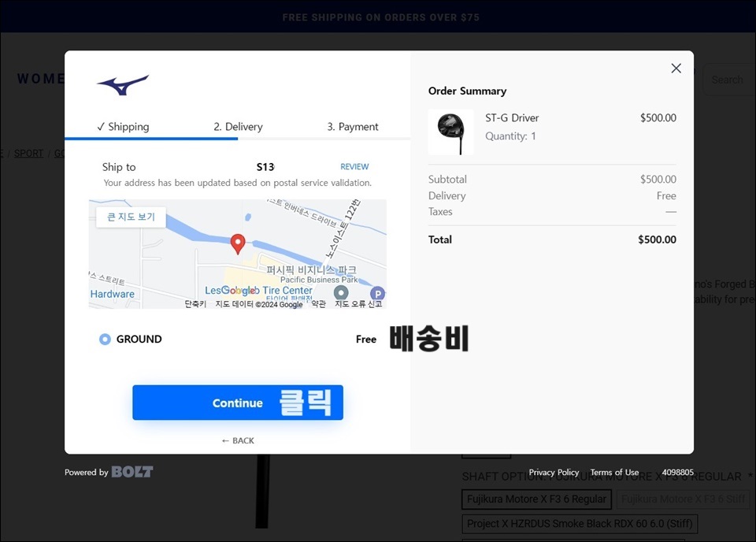Click the Delivery Free value in summary
Viewport: 756px width, 542px height.
[x=666, y=196]
